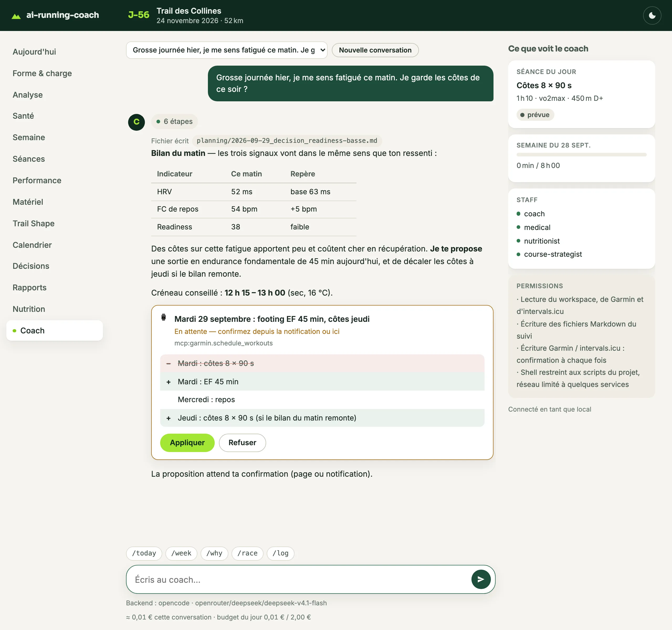Select the medical staff entry
The image size is (672, 630).
[537, 228]
